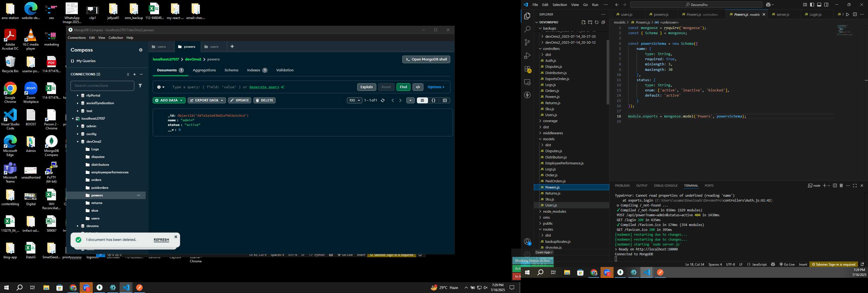This screenshot has height=293, width=868.
Task: Open VS Code Accounts icon
Action: pyautogui.click(x=527, y=242)
